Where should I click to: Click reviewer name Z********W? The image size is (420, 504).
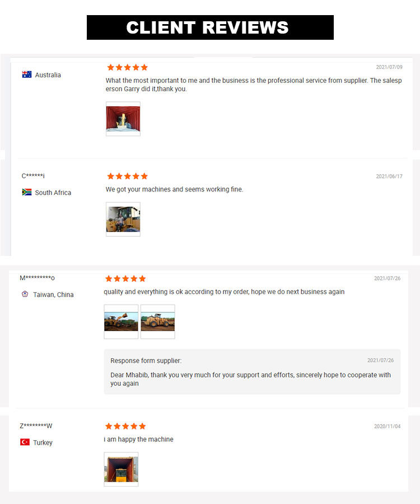pyautogui.click(x=36, y=426)
